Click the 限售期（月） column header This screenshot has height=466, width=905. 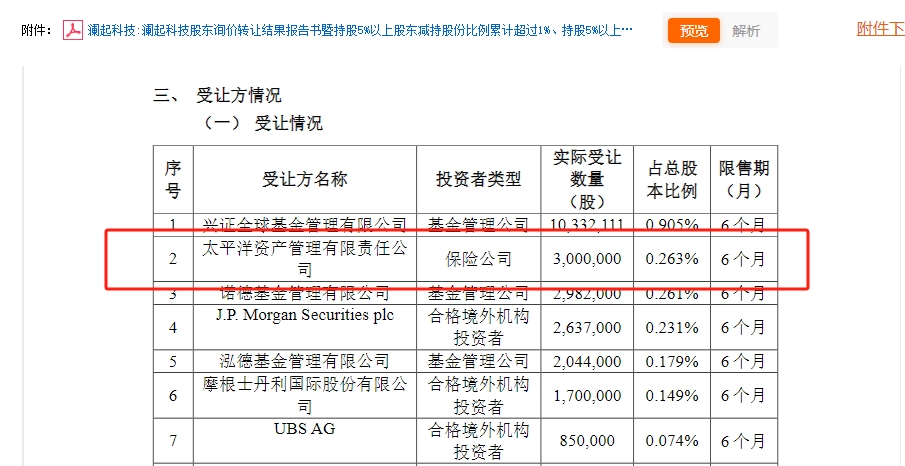point(744,180)
